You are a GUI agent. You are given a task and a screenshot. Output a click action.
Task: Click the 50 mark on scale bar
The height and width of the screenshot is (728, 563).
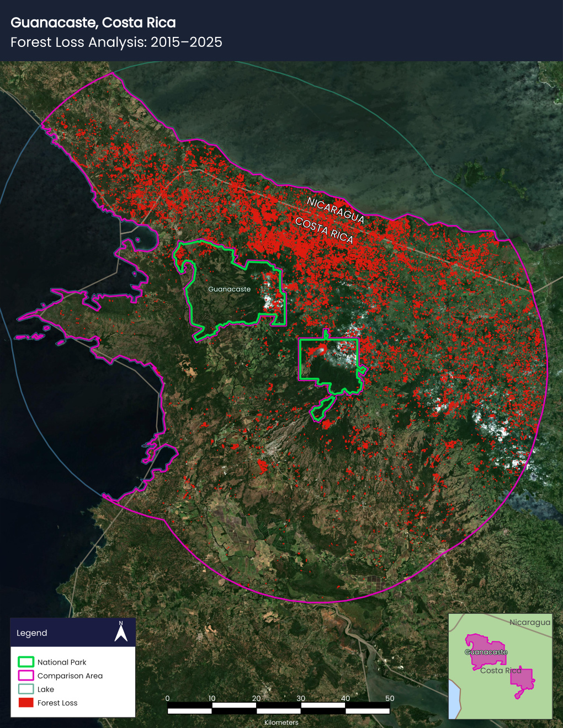[x=390, y=698]
